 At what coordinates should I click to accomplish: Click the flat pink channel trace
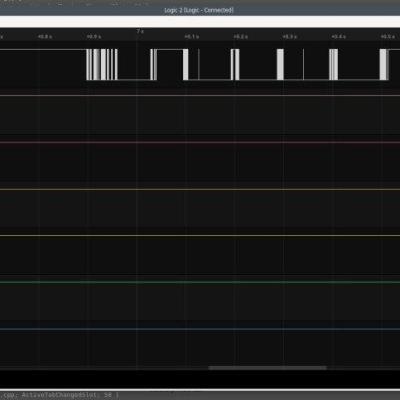point(200,142)
